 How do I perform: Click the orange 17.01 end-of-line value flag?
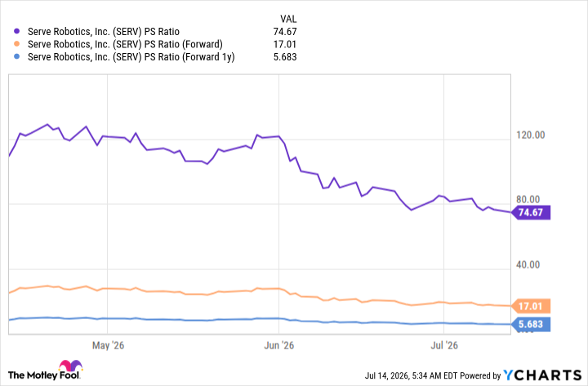(531, 306)
